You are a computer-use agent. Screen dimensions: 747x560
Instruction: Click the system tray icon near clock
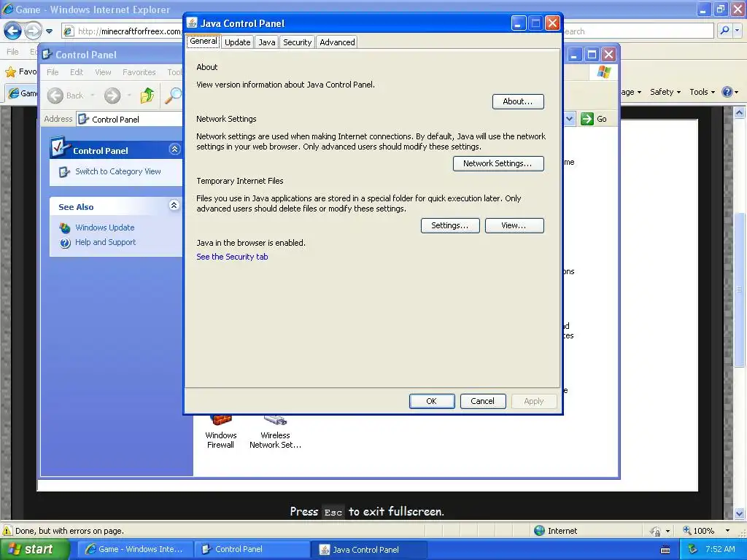tap(692, 549)
